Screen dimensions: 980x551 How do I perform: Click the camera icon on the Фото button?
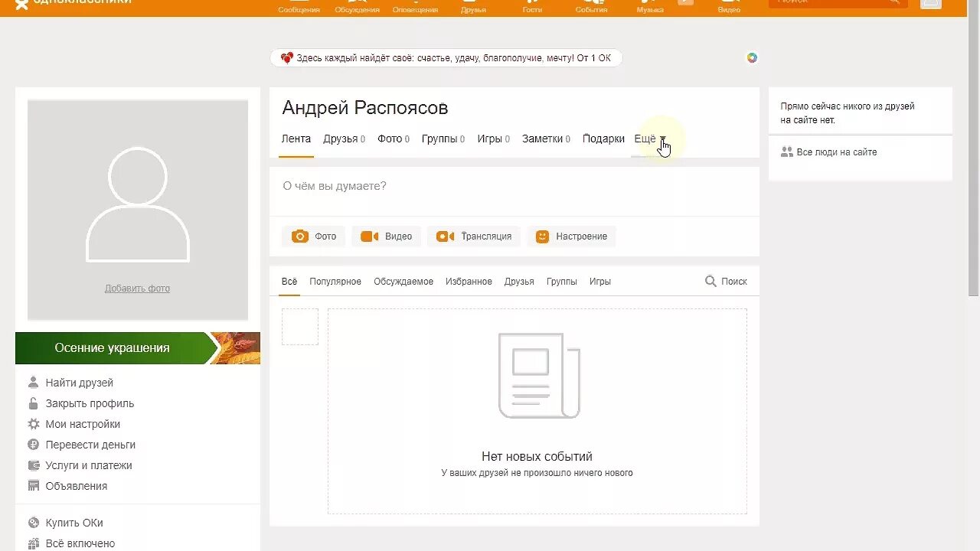pos(300,236)
